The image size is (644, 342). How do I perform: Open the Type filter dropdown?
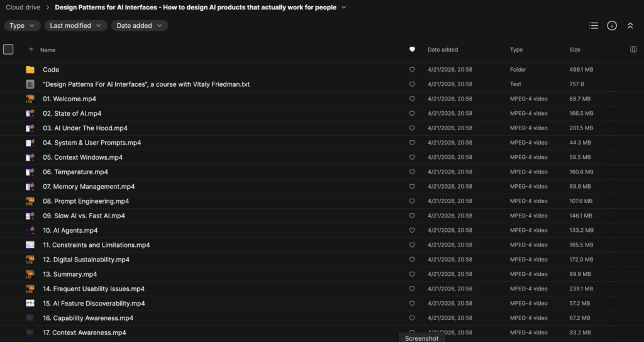(x=23, y=26)
